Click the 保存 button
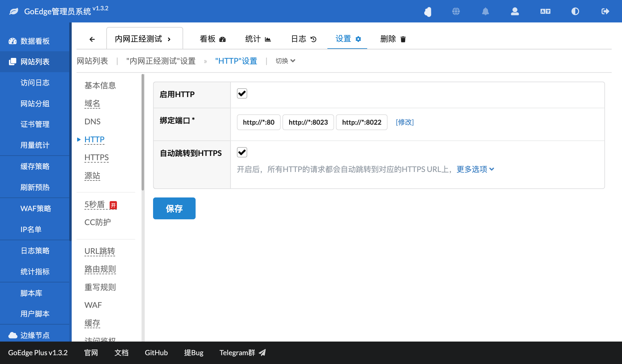622x364 pixels. point(174,208)
